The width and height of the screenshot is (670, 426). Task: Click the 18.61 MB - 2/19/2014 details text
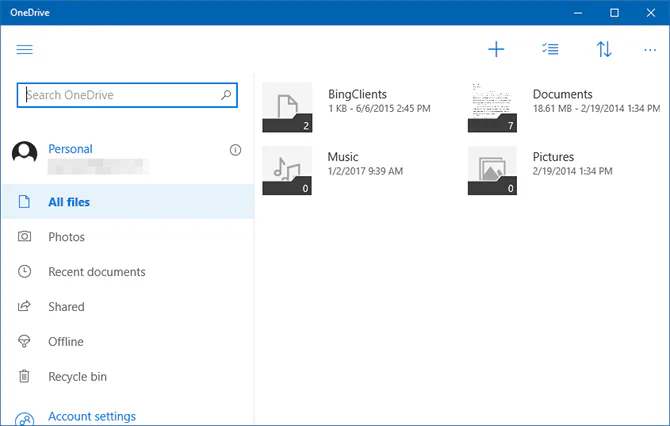coord(597,109)
